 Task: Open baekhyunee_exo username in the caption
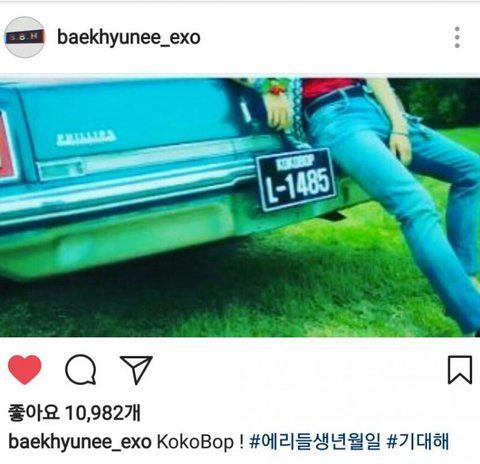[x=80, y=442]
